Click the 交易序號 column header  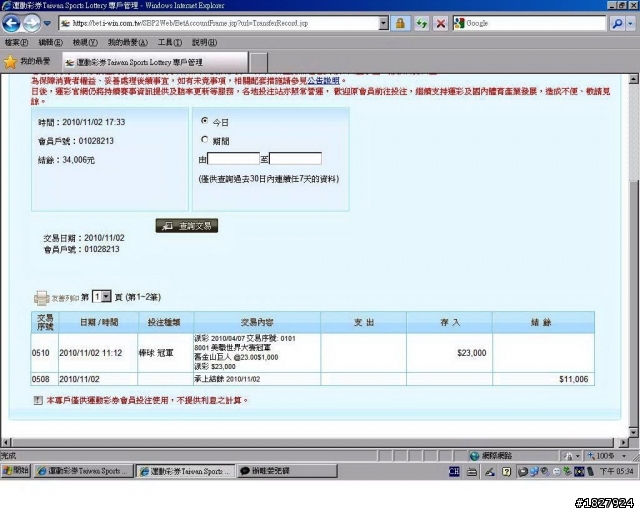45,322
